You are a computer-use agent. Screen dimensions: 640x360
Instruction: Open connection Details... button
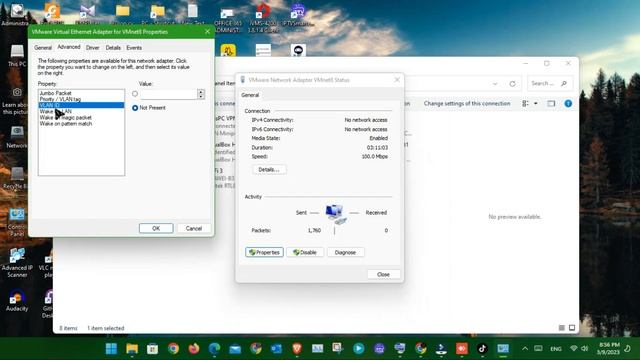(x=269, y=169)
